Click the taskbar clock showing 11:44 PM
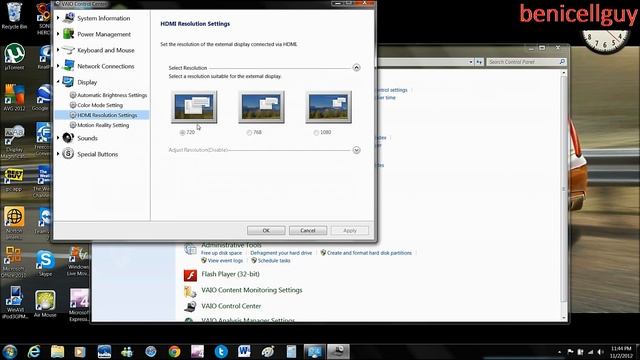Viewport: 640px width, 360px height. [621, 352]
